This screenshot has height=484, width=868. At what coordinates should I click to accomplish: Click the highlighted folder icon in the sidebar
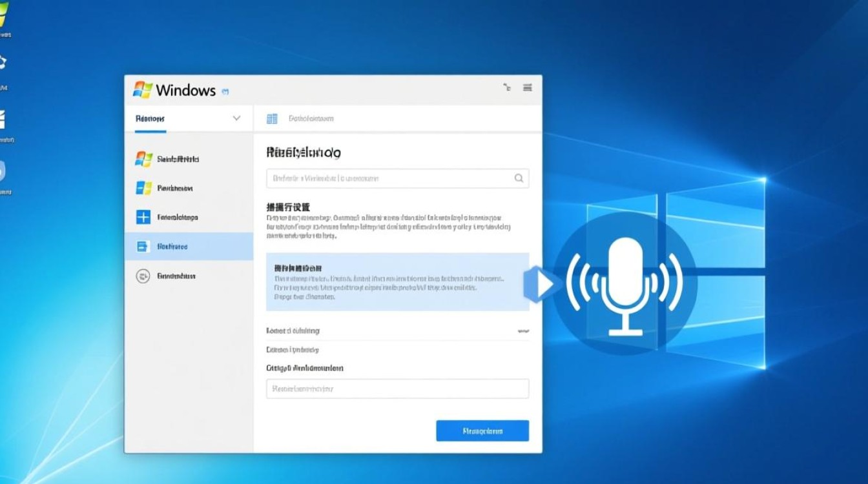pos(145,246)
